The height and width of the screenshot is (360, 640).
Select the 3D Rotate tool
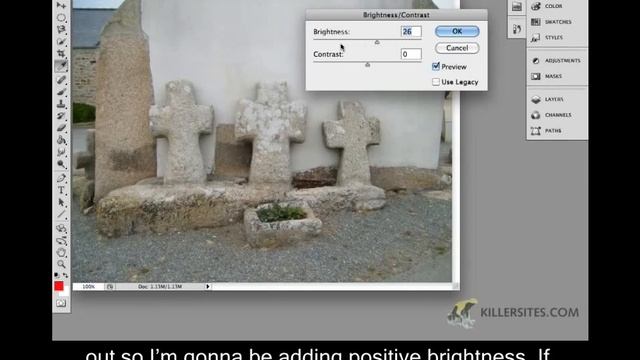click(x=61, y=229)
